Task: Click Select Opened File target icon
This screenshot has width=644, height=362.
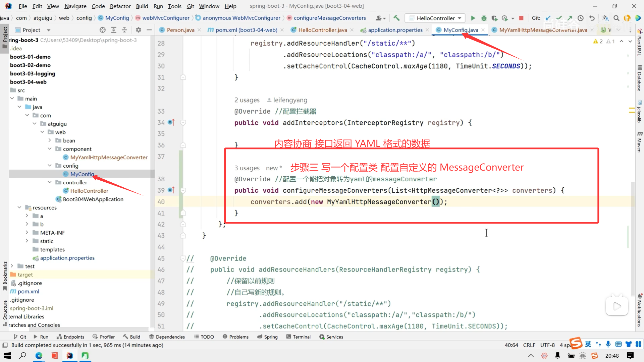Action: (103, 30)
